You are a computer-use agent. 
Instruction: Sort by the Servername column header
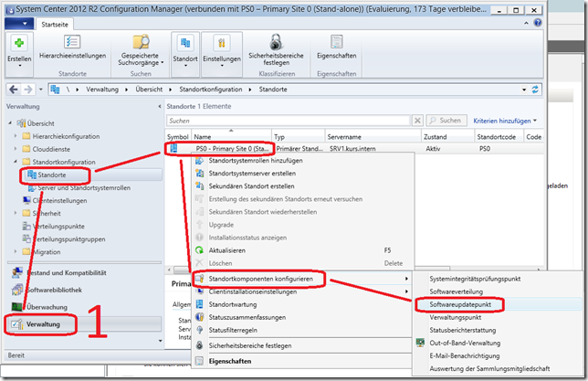[x=373, y=137]
